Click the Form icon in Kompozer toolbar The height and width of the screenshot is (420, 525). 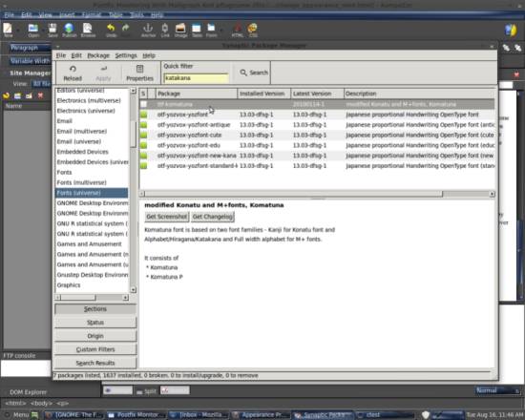211,30
